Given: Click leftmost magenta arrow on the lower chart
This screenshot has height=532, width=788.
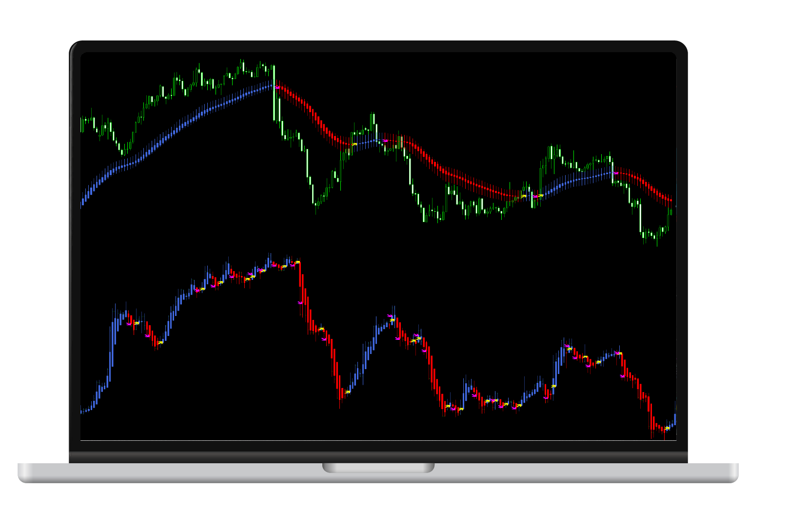Looking at the screenshot, I should (x=129, y=324).
